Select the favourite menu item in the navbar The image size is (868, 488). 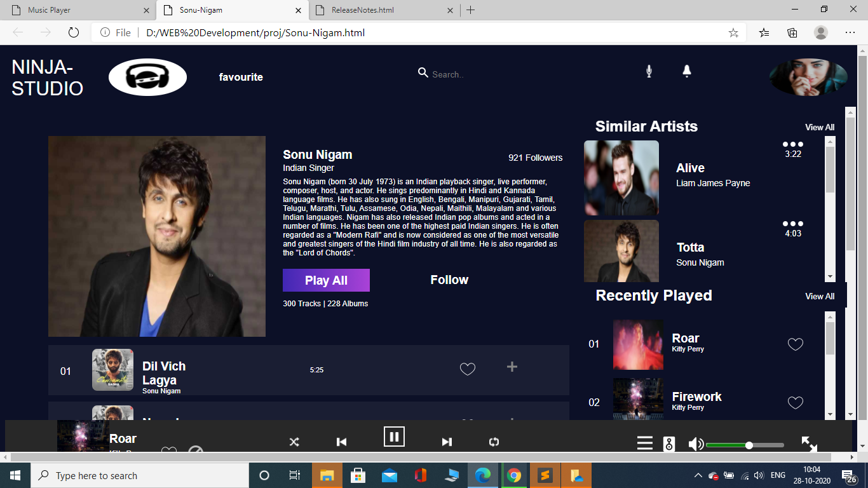coord(240,77)
